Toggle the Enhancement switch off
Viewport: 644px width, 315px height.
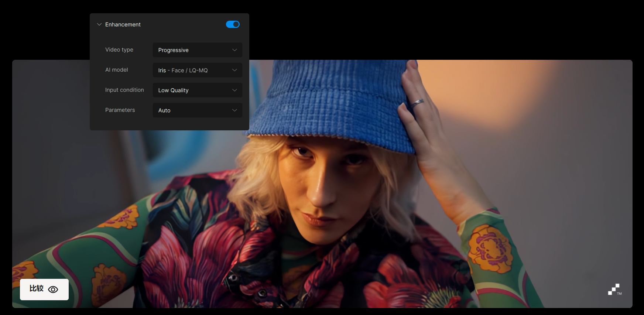click(233, 24)
